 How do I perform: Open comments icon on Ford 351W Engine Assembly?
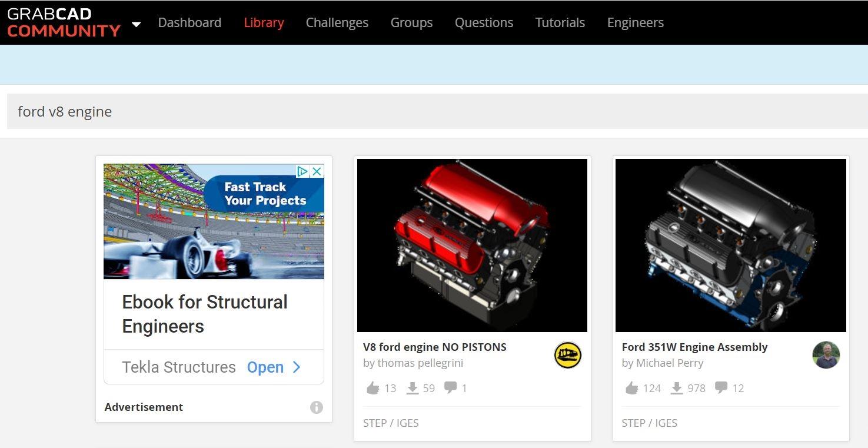[x=721, y=387]
